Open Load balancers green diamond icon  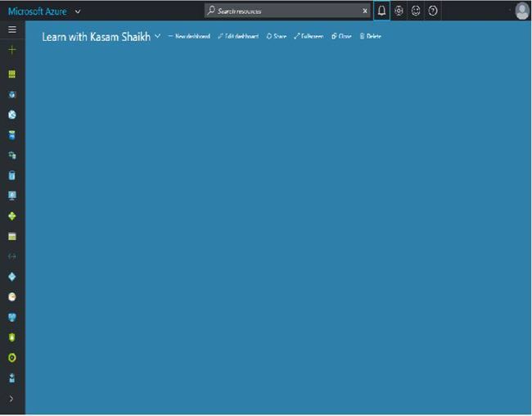click(12, 216)
